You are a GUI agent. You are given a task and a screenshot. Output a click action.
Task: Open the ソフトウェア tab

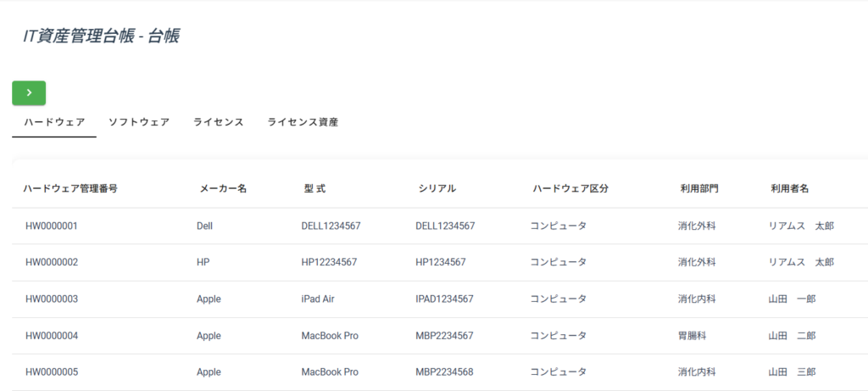[x=139, y=122]
